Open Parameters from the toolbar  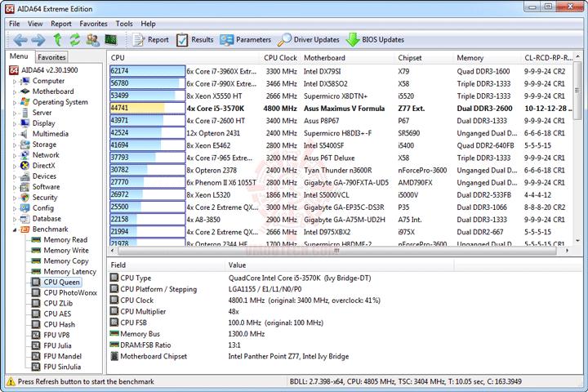[245, 40]
